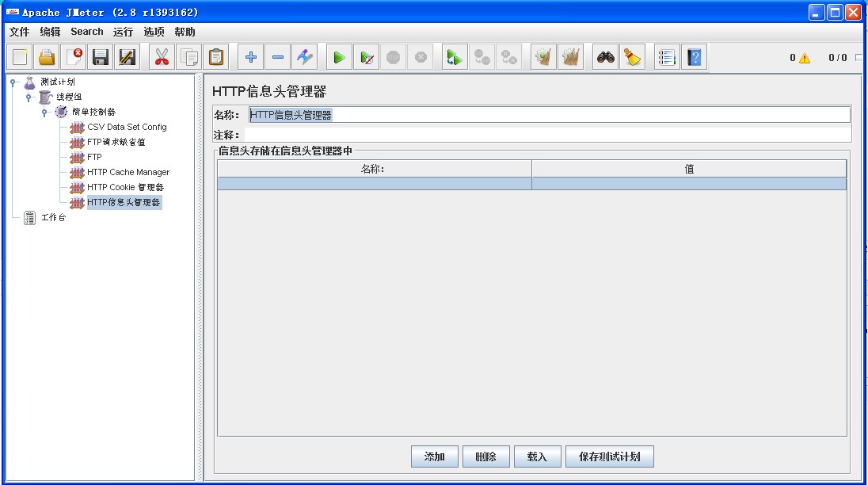Click the Save As pencil icon

coord(128,57)
